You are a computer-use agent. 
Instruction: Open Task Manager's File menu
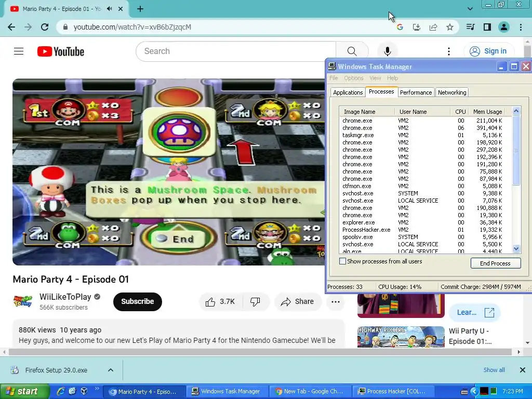tap(334, 78)
